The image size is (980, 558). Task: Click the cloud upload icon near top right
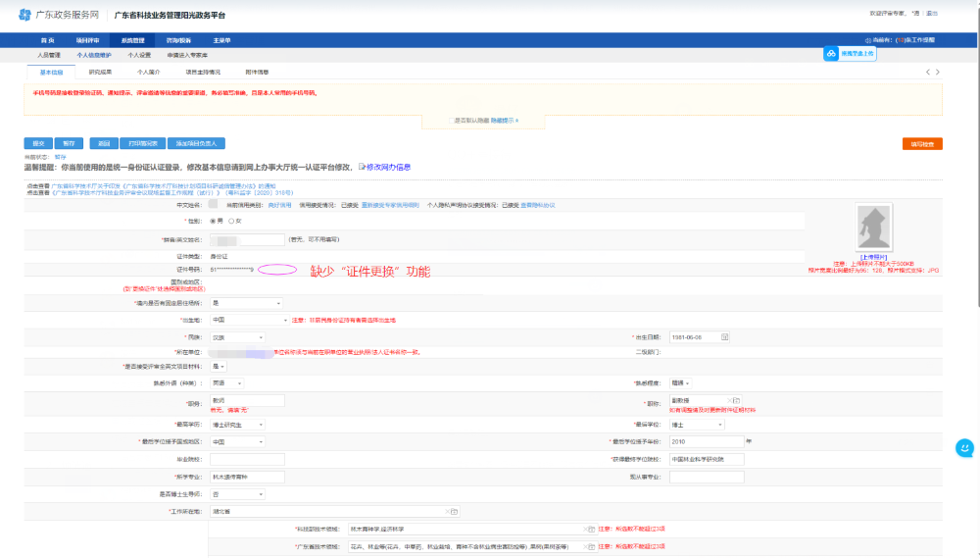click(x=831, y=54)
